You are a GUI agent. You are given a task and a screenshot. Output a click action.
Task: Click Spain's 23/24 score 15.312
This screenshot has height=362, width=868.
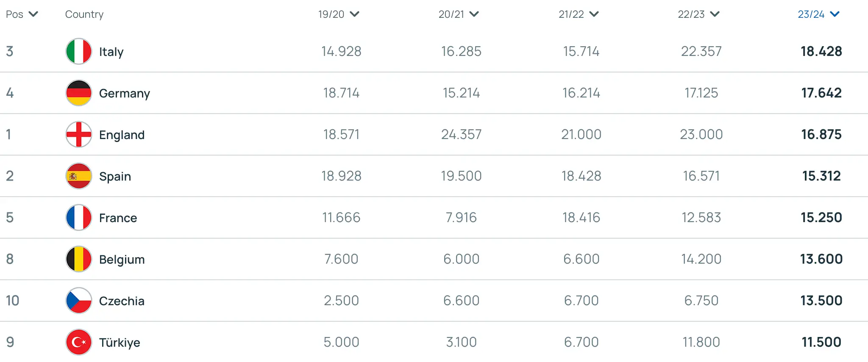click(821, 176)
